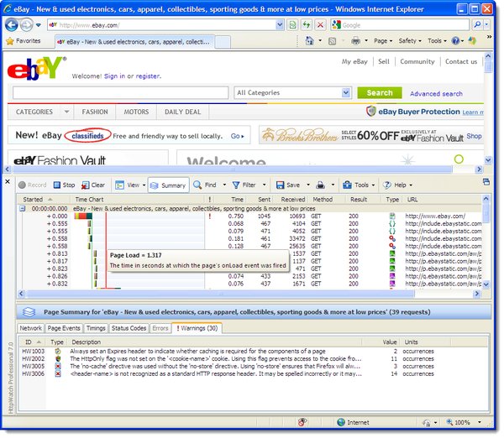The height and width of the screenshot is (438, 504).
Task: Click the Advanced search link
Action: coord(436,94)
